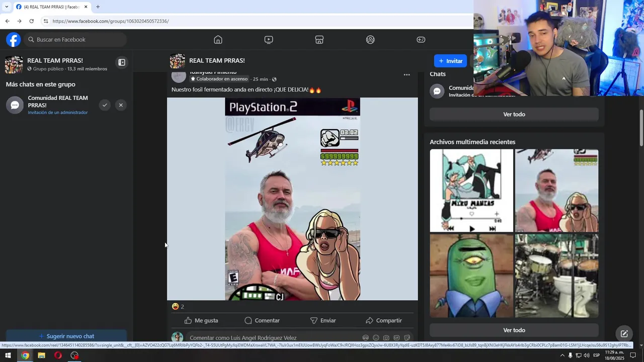This screenshot has height=362, width=644.
Task: Click Ver todo under Chats section
Action: [514, 114]
